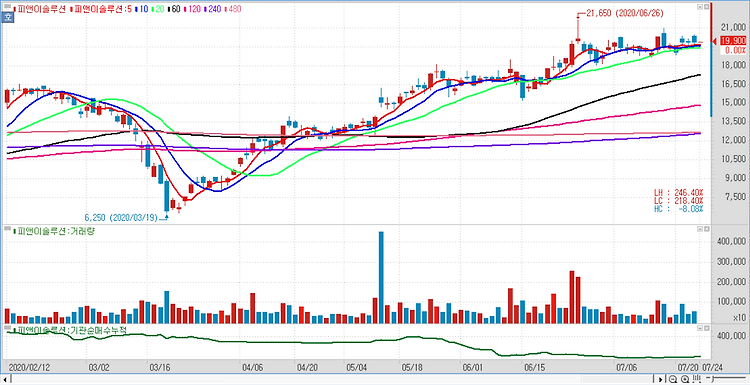Click the 05/18 date axis label
Image resolution: width=750 pixels, height=385 pixels.
pos(412,368)
